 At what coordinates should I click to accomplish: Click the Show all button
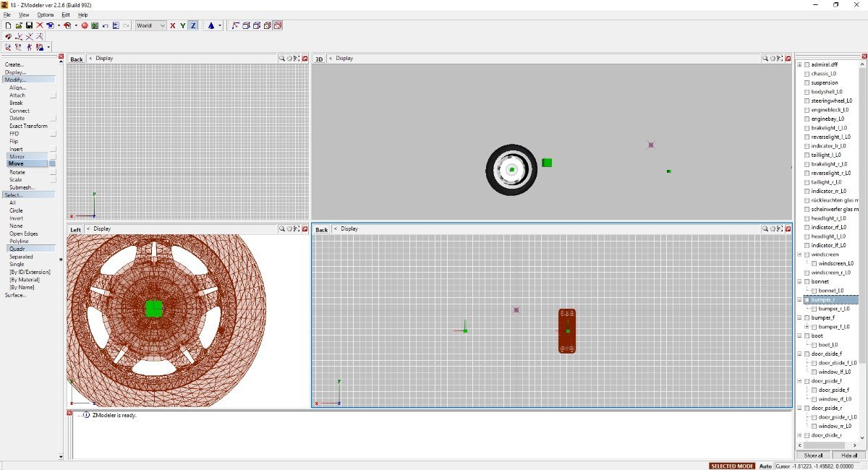pos(813,456)
